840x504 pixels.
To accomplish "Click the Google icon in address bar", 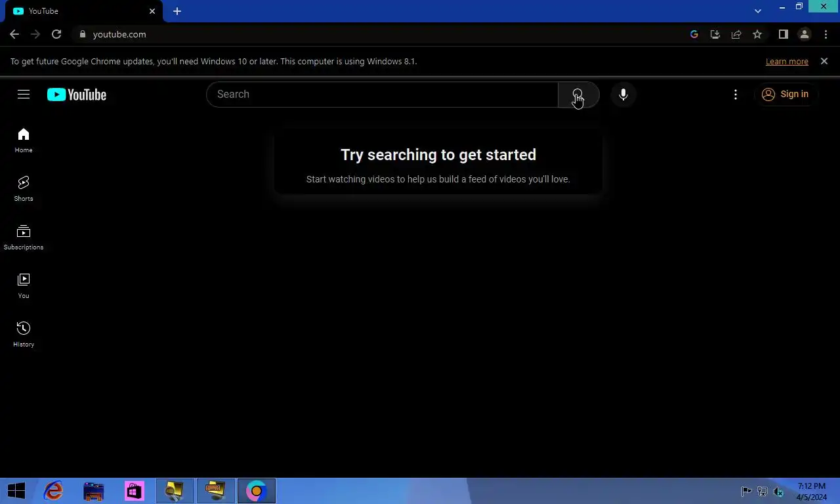I will point(694,34).
